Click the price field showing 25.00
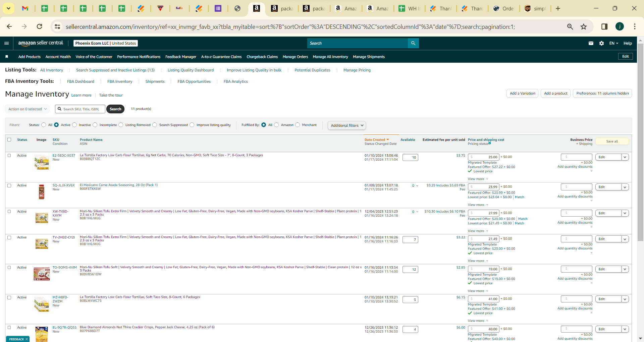Image resolution: width=644 pixels, height=342 pixels. (484, 157)
